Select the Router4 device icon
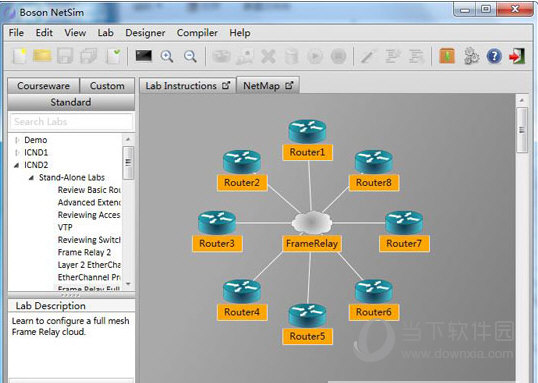 point(242,291)
